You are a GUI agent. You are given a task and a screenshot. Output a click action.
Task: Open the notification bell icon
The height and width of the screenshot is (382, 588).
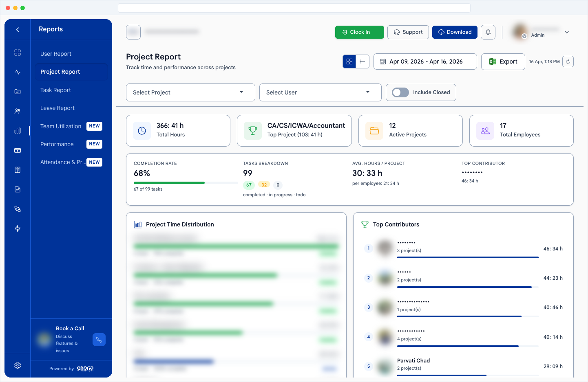click(x=488, y=32)
